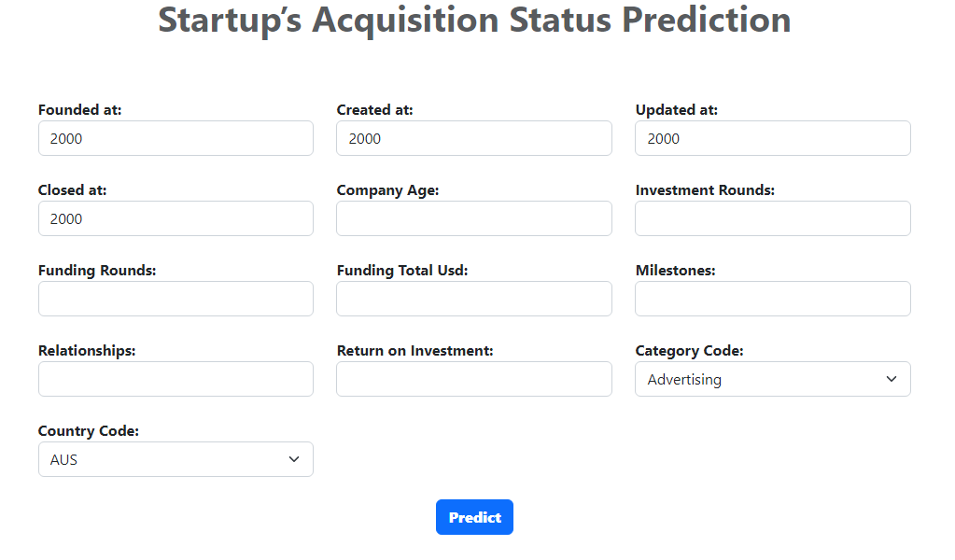Click the Country Code label text
The height and width of the screenshot is (560, 955).
(x=89, y=431)
